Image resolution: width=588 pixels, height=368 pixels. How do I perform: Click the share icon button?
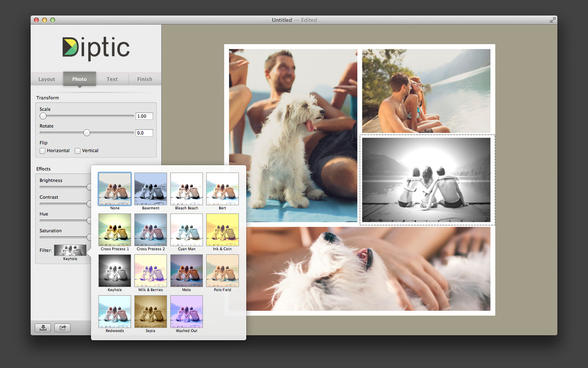pyautogui.click(x=62, y=328)
